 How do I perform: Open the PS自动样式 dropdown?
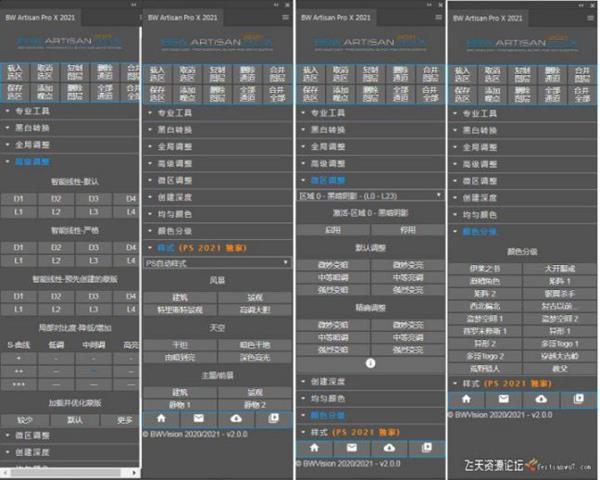pos(216,262)
